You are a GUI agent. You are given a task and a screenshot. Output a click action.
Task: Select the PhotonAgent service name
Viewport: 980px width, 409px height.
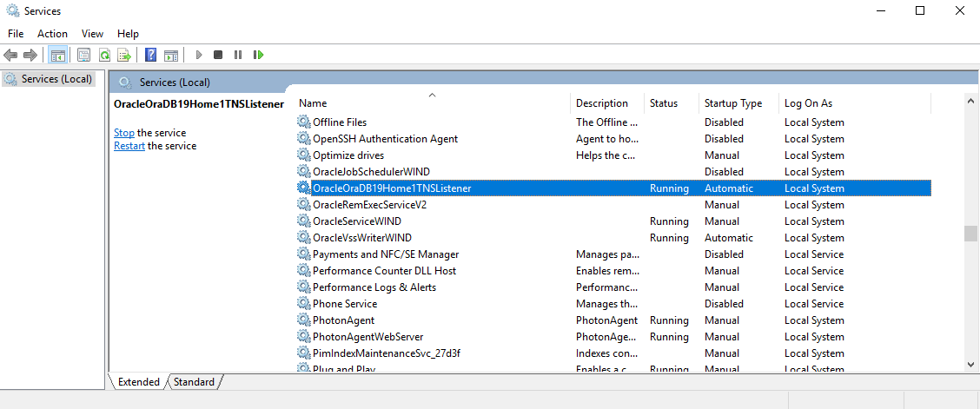click(344, 320)
